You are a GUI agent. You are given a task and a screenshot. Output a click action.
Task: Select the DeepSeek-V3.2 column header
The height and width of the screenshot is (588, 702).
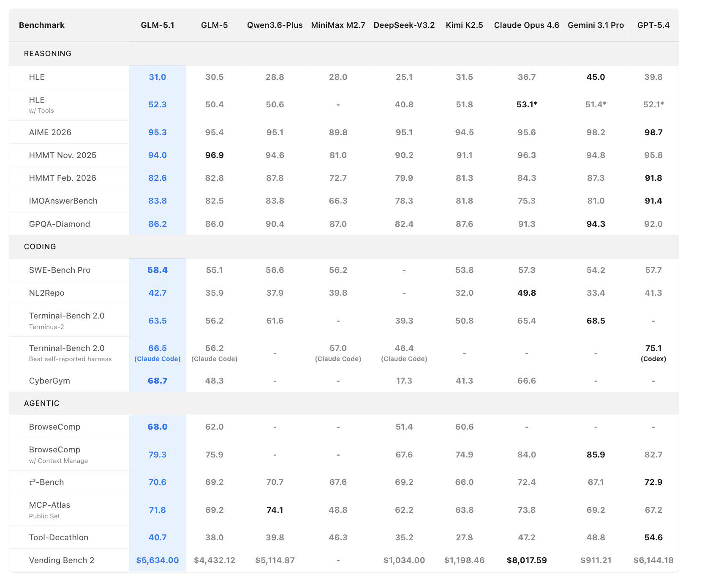tap(404, 25)
